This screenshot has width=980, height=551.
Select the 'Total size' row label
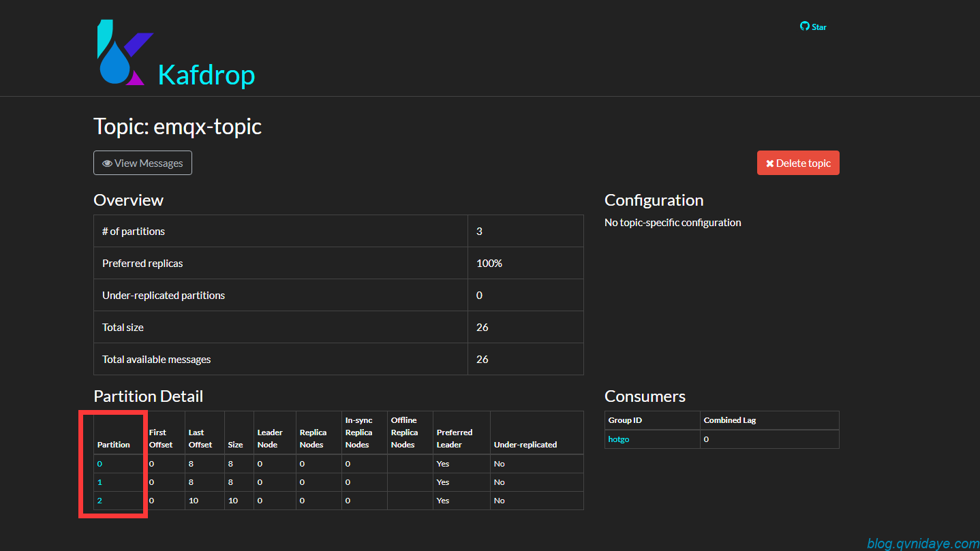tap(123, 328)
